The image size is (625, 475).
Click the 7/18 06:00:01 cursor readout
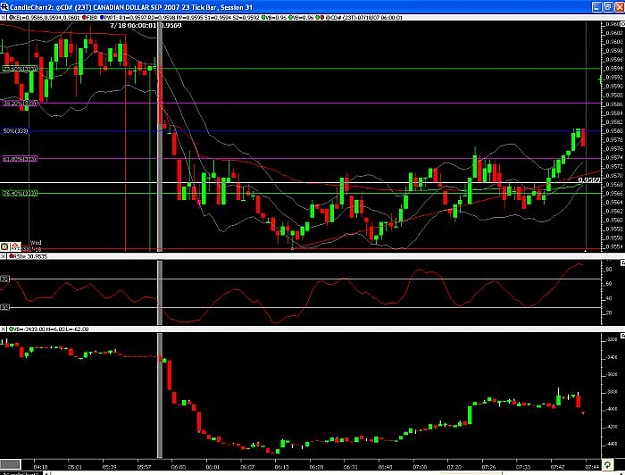(x=134, y=26)
